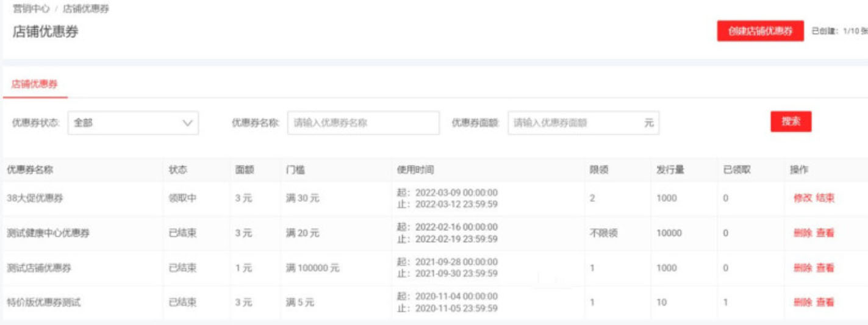Click 已结束 status of 测试健康中心优惠券

[182, 233]
